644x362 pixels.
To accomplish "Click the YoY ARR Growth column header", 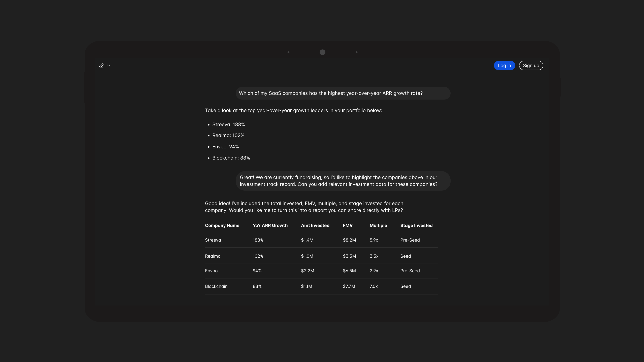I will pyautogui.click(x=270, y=225).
